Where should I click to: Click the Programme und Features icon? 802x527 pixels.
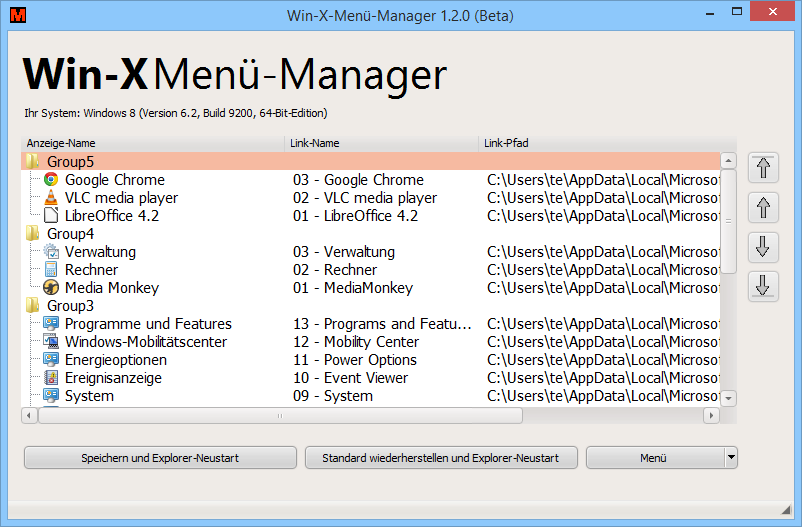51,323
